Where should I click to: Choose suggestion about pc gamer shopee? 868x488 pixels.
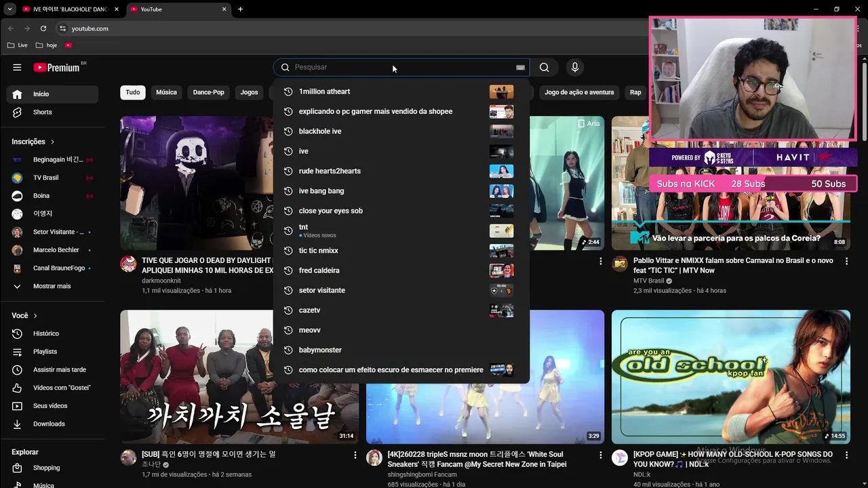pyautogui.click(x=401, y=111)
